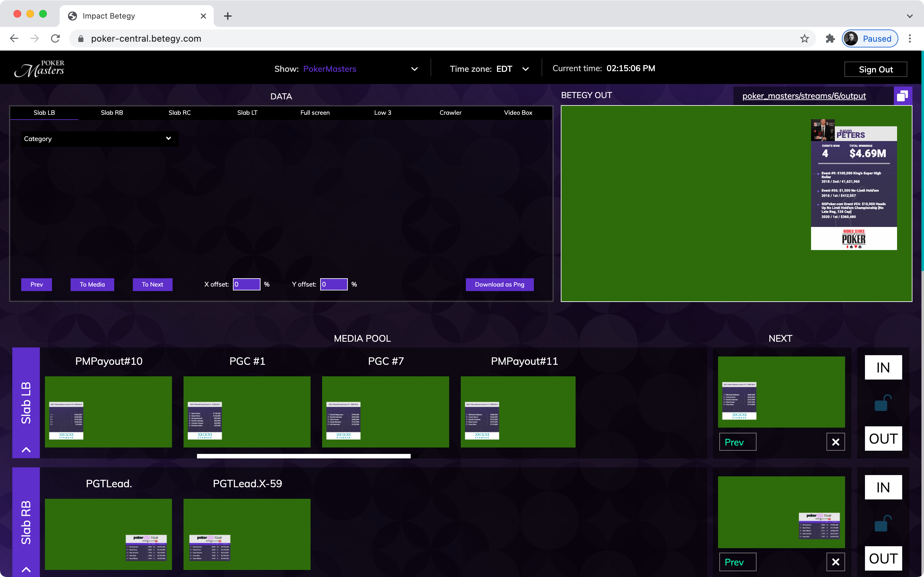Image resolution: width=924 pixels, height=577 pixels.
Task: Remove the Slab LB next item with X
Action: (x=835, y=442)
